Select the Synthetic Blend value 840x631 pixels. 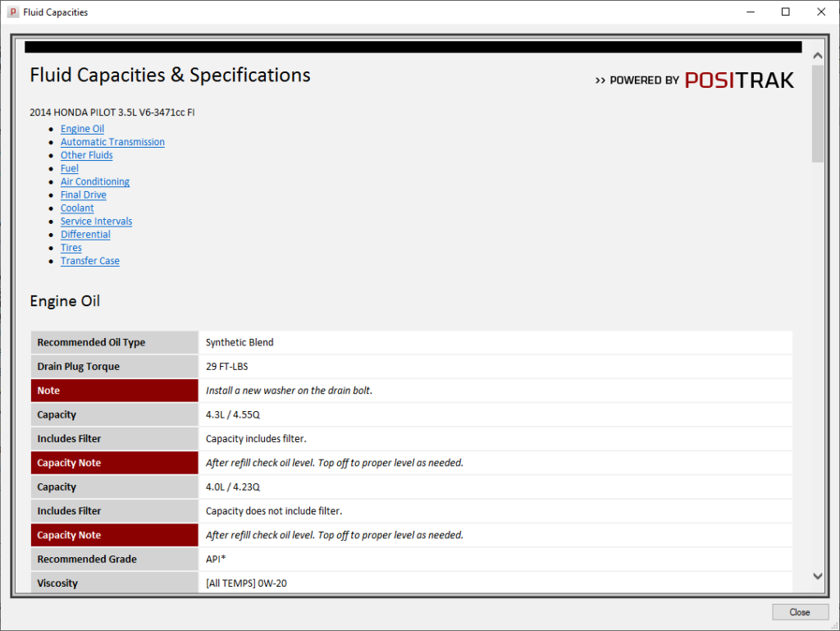click(240, 342)
